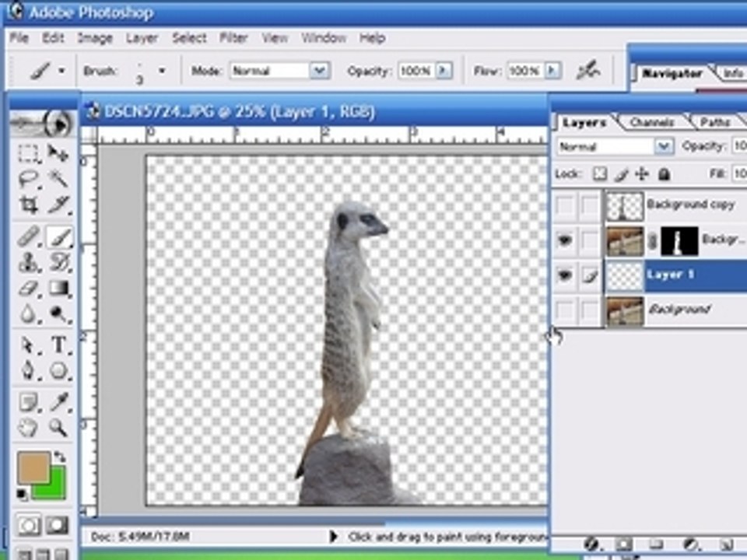This screenshot has height=560, width=747.
Task: Click the brush Opacity value field
Action: (x=416, y=71)
